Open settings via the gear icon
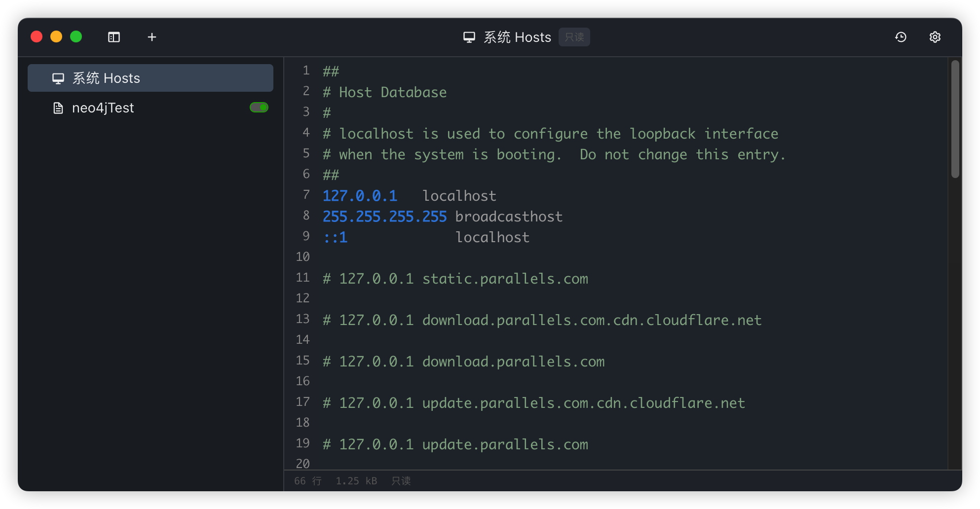Screen dimensions: 980x509 pyautogui.click(x=935, y=37)
